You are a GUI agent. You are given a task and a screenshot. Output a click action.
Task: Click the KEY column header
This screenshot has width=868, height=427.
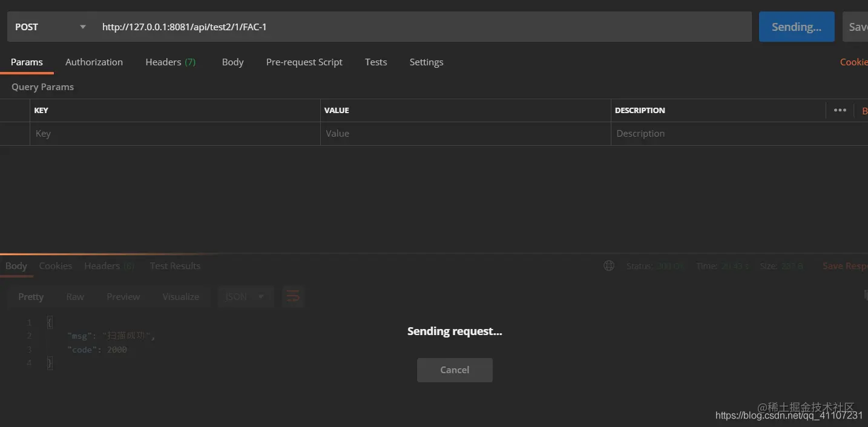(x=41, y=110)
